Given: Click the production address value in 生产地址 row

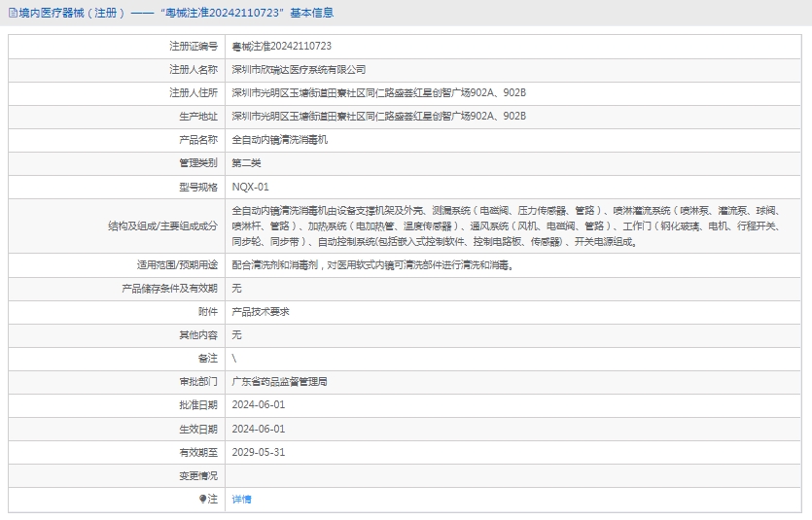Looking at the screenshot, I should pyautogui.click(x=378, y=116).
